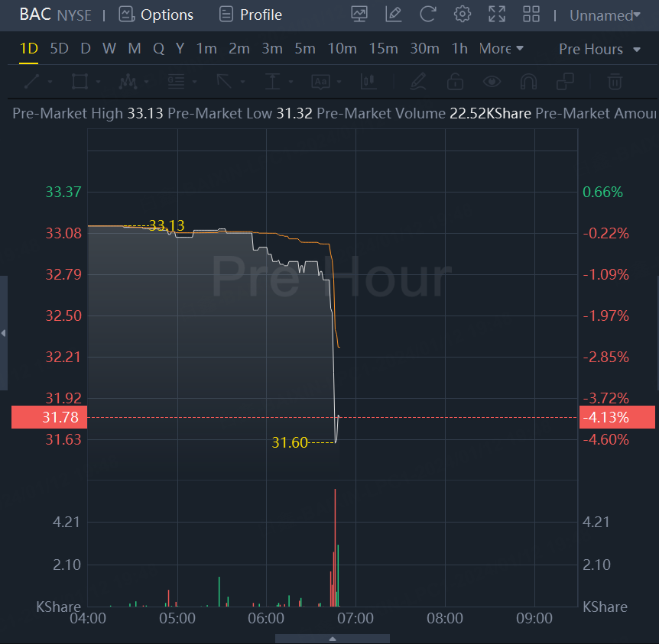The height and width of the screenshot is (644, 659).
Task: Open chart settings gear
Action: [x=462, y=14]
